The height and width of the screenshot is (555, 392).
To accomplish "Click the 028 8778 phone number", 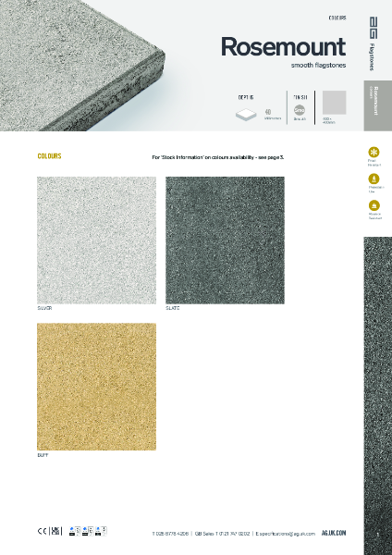I will [170, 534].
